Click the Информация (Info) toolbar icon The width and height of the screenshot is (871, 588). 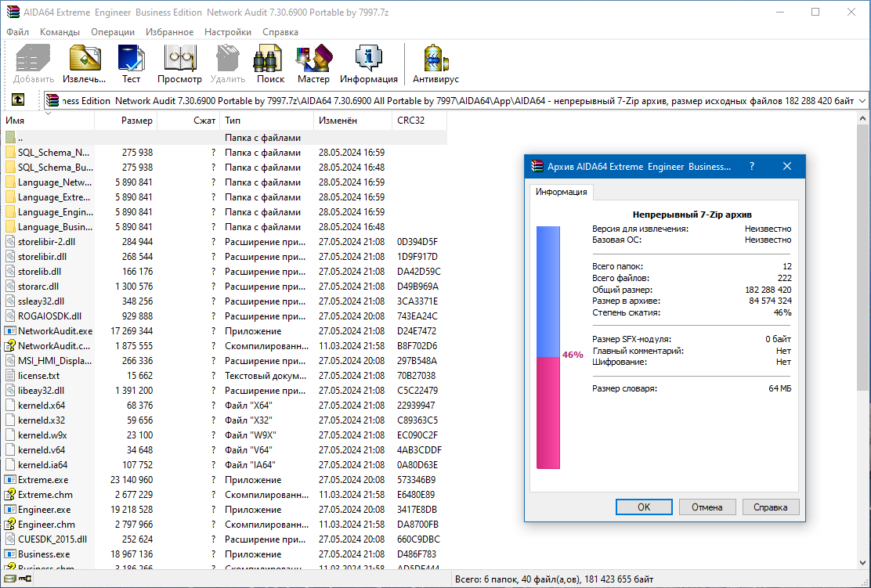tap(368, 63)
